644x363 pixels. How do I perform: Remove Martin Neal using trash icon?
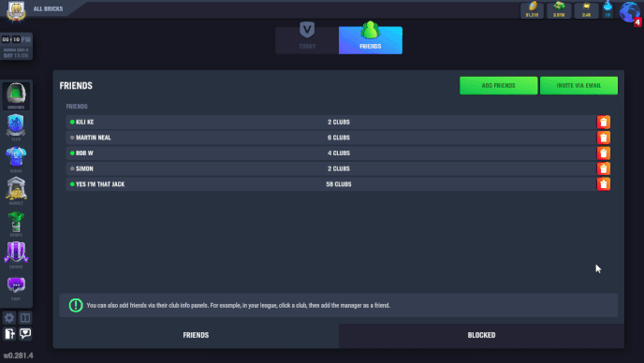coord(604,138)
